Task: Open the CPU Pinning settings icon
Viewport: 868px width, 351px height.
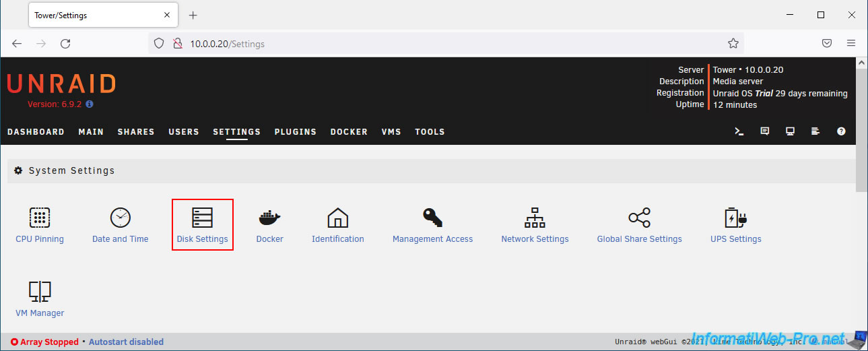Action: point(40,218)
